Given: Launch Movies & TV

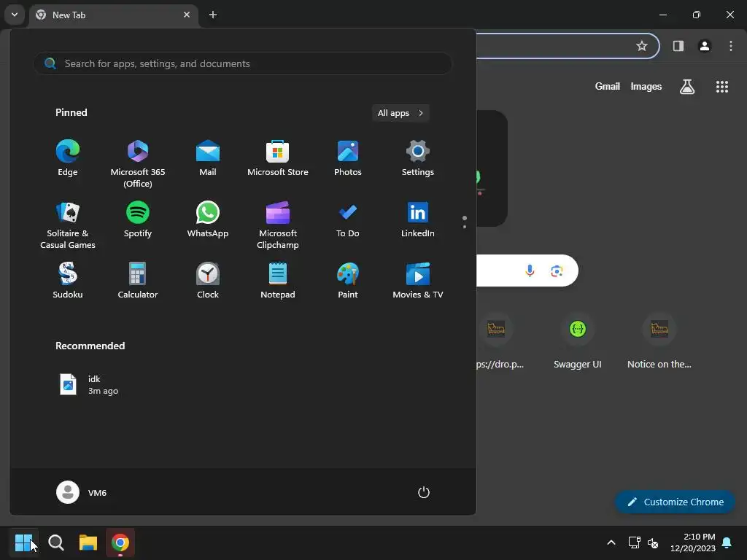Looking at the screenshot, I should pyautogui.click(x=418, y=281).
